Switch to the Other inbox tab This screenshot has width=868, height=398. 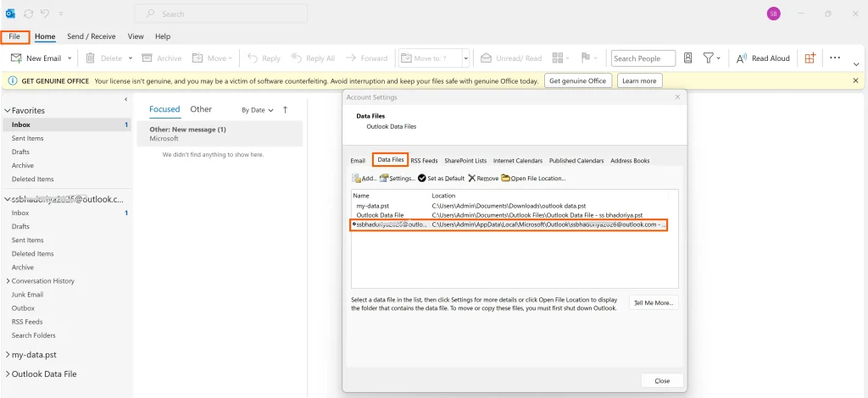[x=201, y=109]
